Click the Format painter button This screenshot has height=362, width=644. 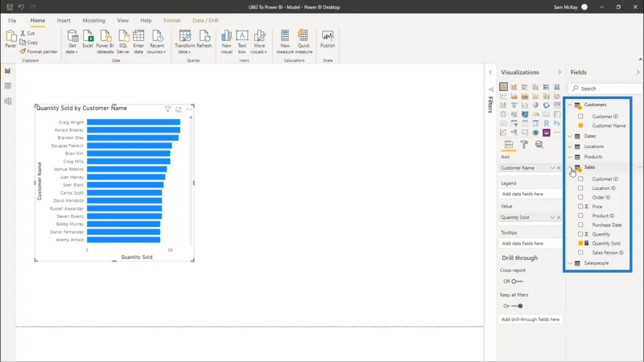click(39, 51)
